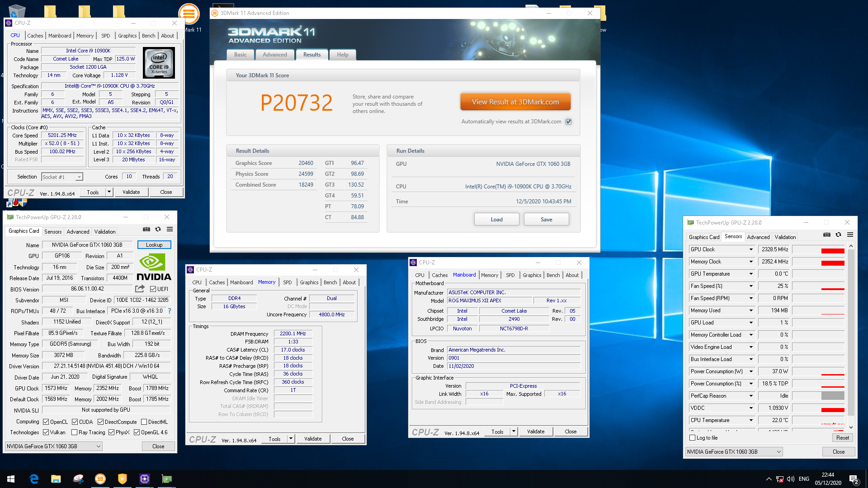
Task: Expand the Fan Speed (RPM) sensor dropdown
Action: coord(751,298)
